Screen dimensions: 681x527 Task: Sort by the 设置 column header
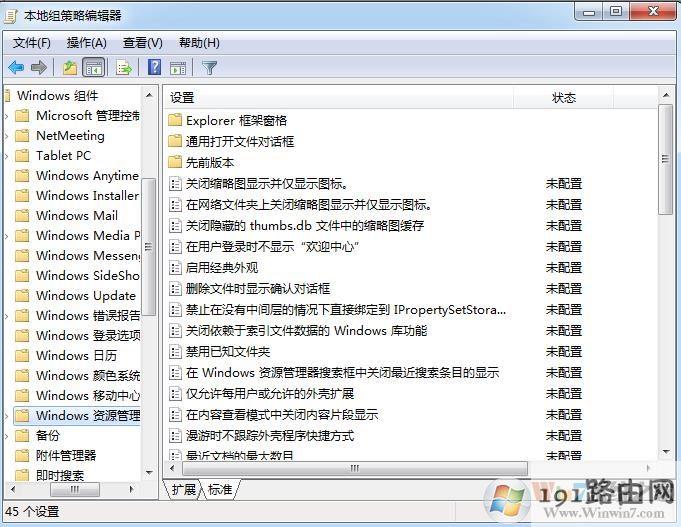click(339, 97)
